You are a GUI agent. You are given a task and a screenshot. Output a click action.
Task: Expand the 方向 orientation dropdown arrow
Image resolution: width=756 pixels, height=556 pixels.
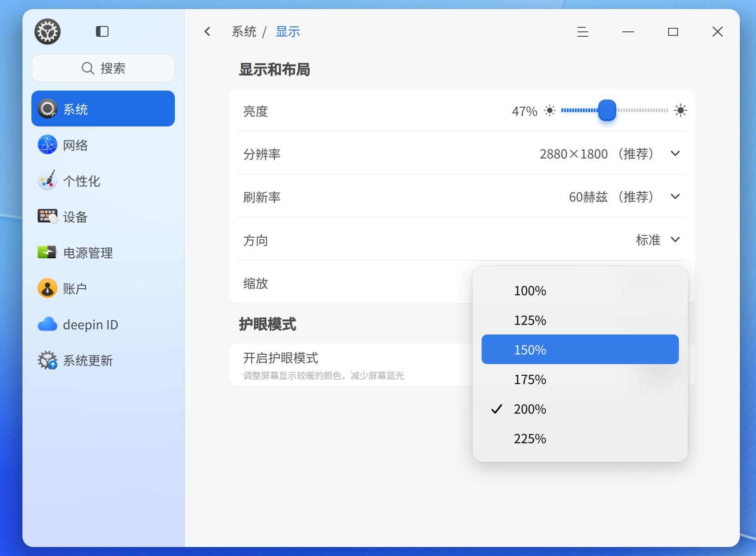(x=675, y=240)
